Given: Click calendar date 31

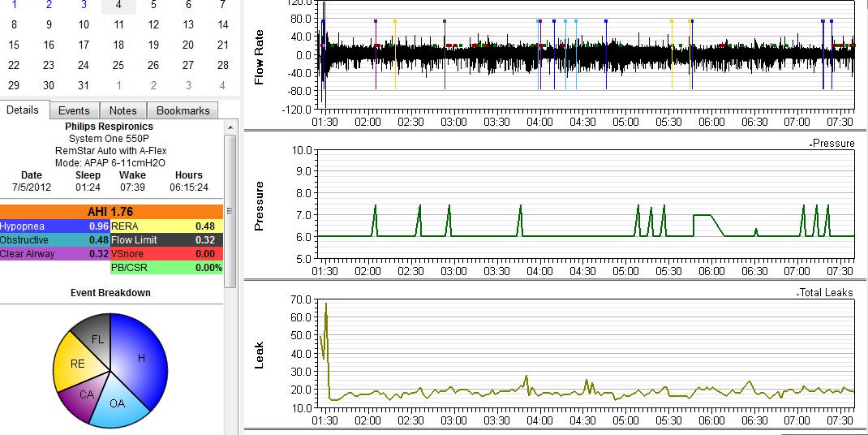Looking at the screenshot, I should coord(84,85).
